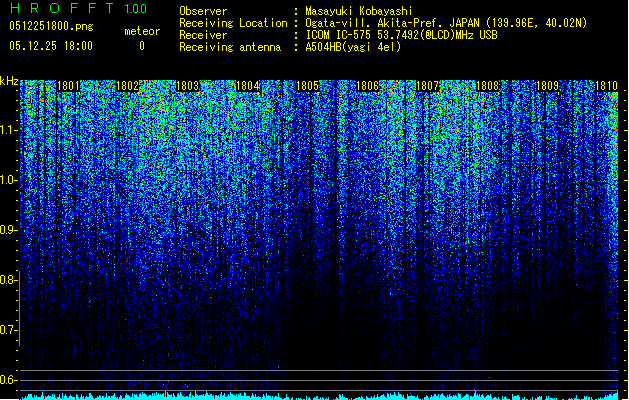This screenshot has height=400, width=629.
Task: Click the ICOM IC-575 53.7492 MHz receiver text
Action: 401,35
